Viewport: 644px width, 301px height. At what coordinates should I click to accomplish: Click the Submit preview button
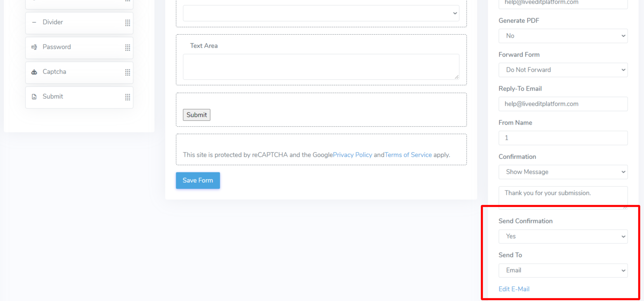click(x=197, y=115)
